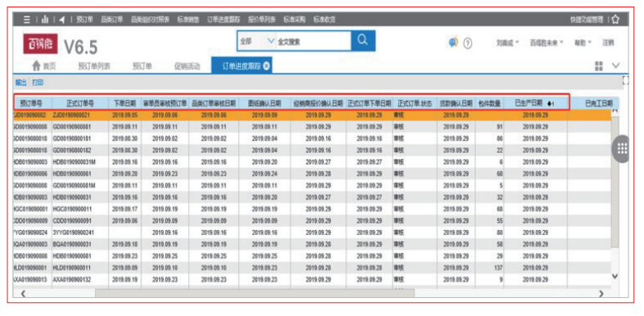Click the question mark help icon
This screenshot has width=644, height=316.
467,43
